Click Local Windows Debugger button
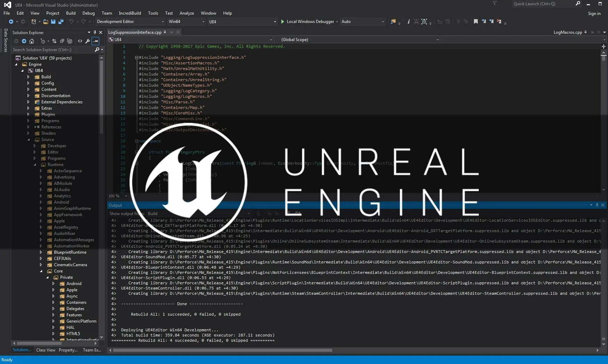The image size is (608, 364). (310, 22)
